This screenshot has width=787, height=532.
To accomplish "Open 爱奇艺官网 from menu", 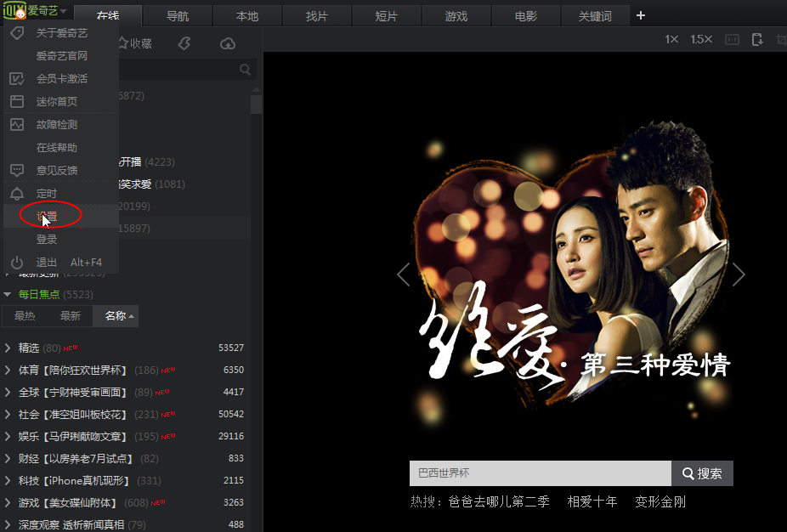I will (61, 56).
